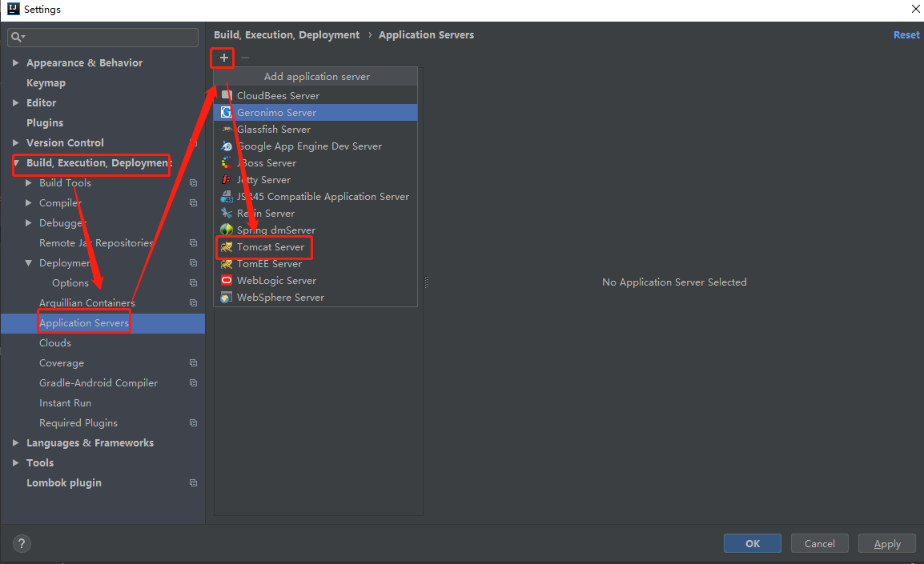Click project-level icon beside Compiler
The width and height of the screenshot is (924, 564).
pyautogui.click(x=193, y=202)
